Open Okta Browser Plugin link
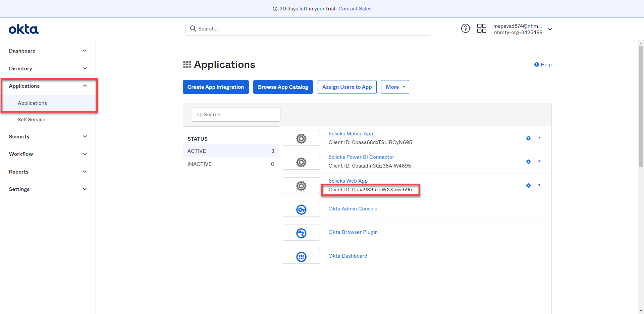 click(x=353, y=232)
